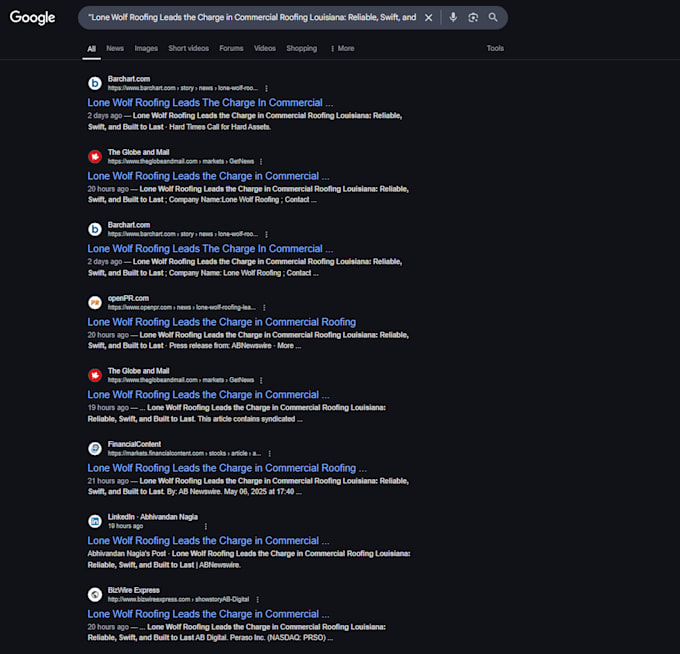
Task: Open the Shopping tab
Action: click(x=301, y=48)
